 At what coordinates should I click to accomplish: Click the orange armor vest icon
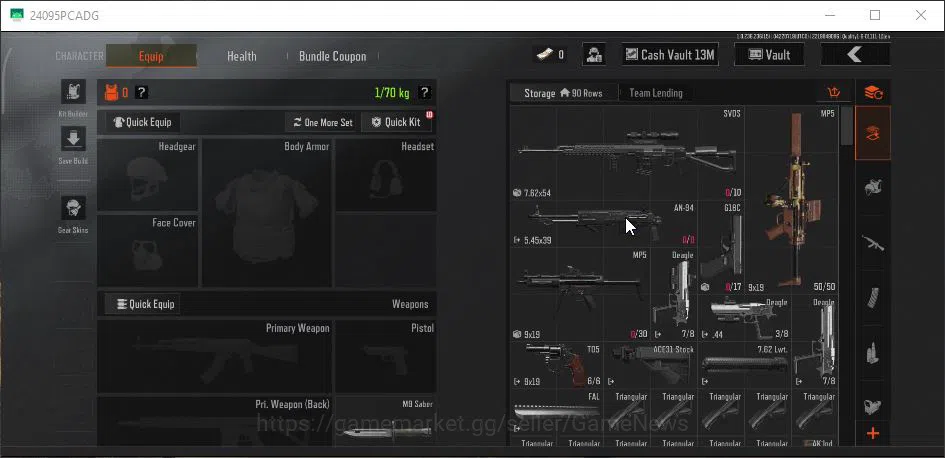(x=111, y=93)
